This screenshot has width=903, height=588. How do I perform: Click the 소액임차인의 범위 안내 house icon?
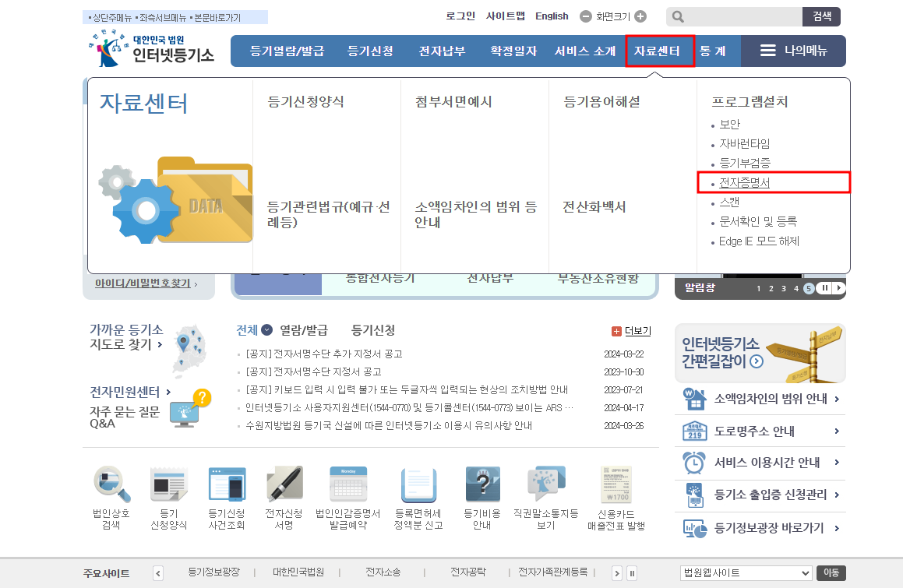tap(694, 399)
